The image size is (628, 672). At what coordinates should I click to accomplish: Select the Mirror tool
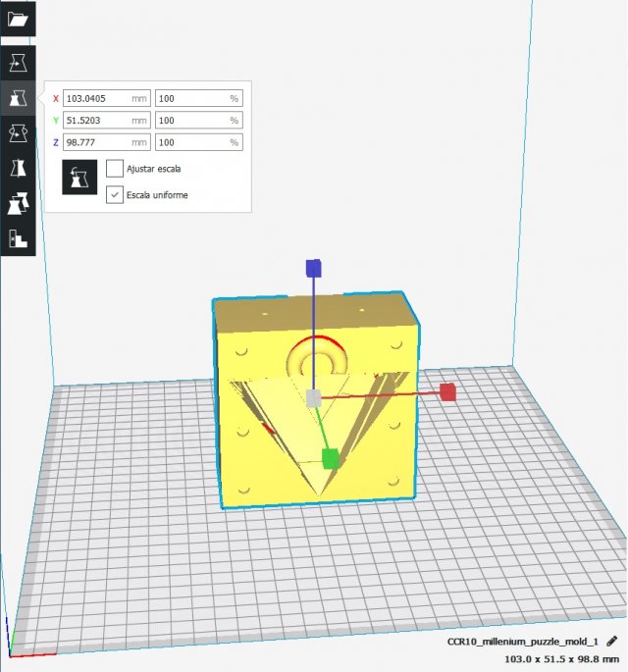[18, 168]
